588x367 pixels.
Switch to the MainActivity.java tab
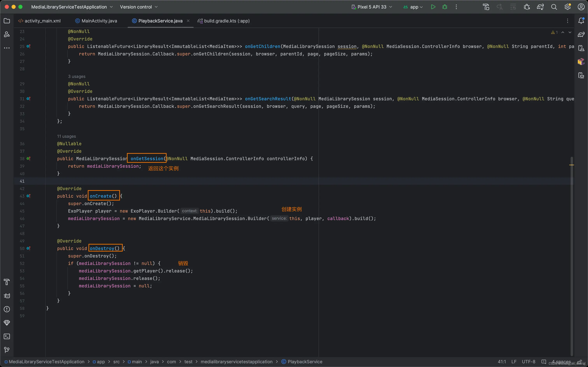tap(99, 21)
